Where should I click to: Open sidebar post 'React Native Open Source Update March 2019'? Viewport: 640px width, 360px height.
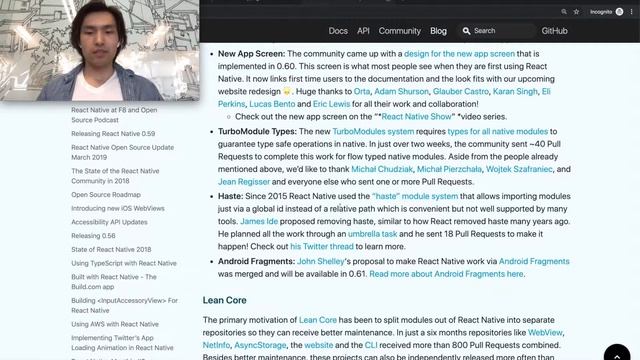click(x=122, y=152)
